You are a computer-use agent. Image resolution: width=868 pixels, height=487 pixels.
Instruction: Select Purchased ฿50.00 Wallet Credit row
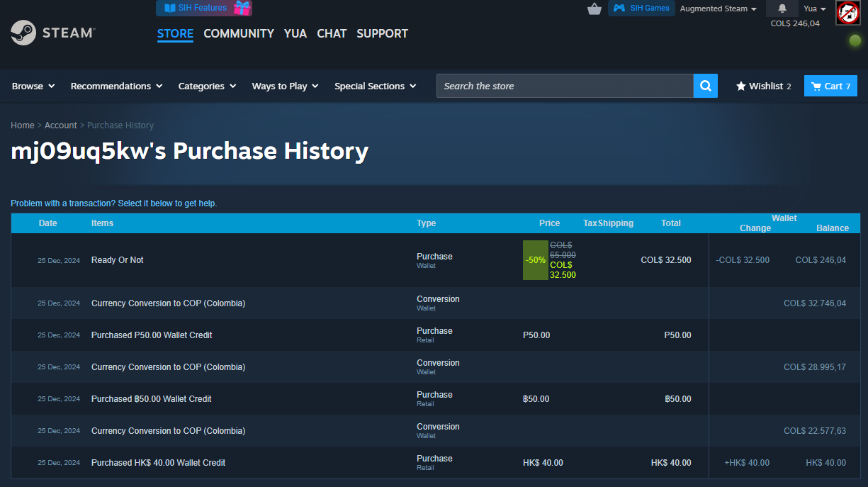tap(436, 398)
